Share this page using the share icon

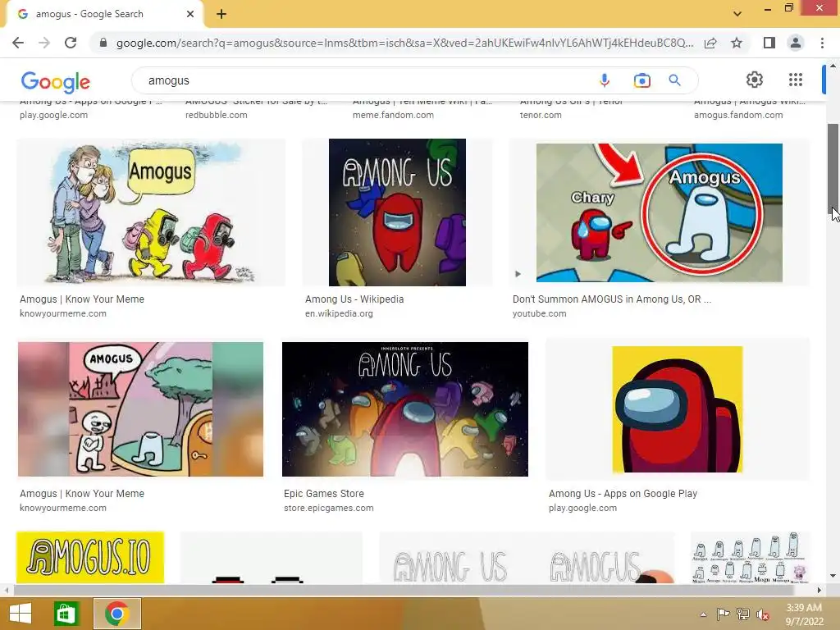[x=710, y=43]
